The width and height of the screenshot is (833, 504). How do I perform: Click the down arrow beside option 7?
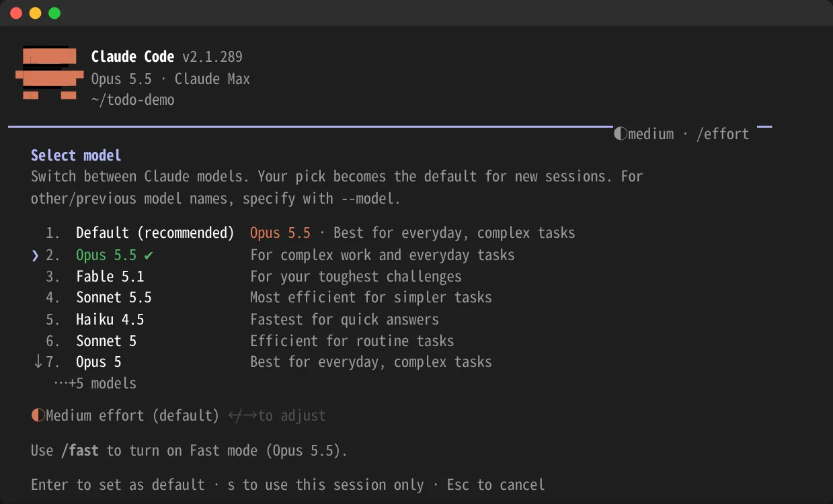38,362
